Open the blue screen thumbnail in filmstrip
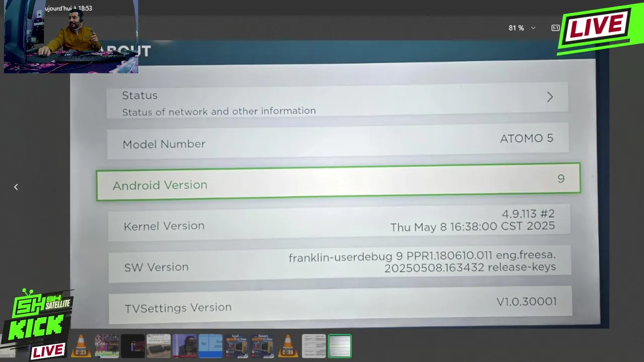 [210, 346]
